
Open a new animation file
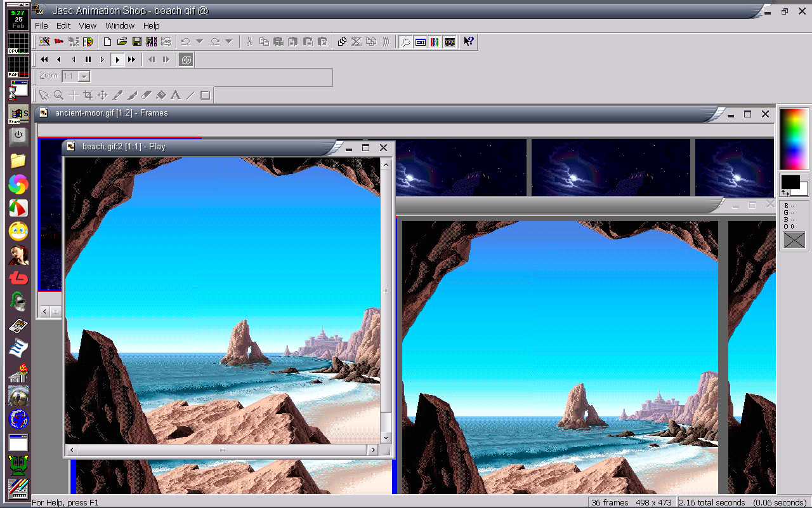pos(108,41)
